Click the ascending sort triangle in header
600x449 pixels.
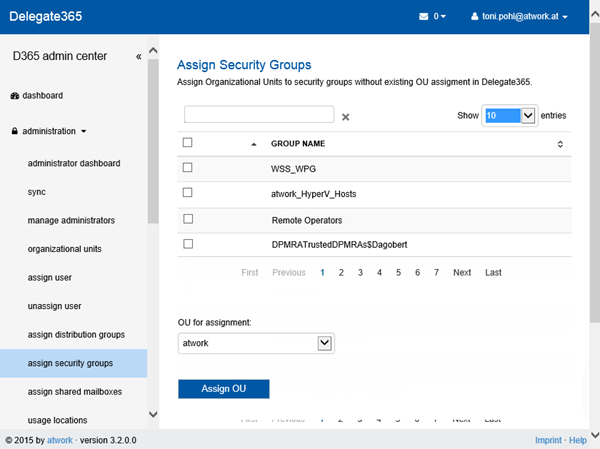(253, 144)
